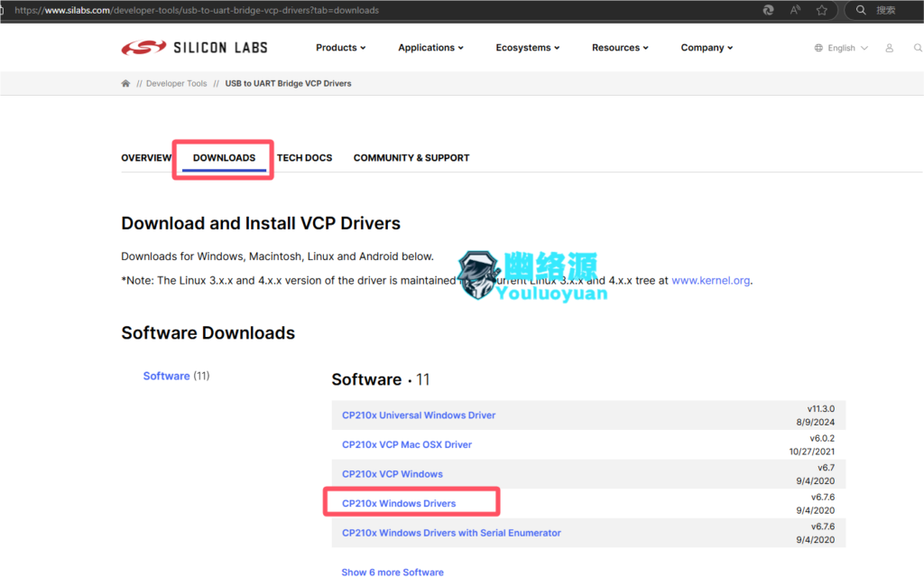Open the www.kernel.org link
This screenshot has width=924, height=587.
click(711, 280)
